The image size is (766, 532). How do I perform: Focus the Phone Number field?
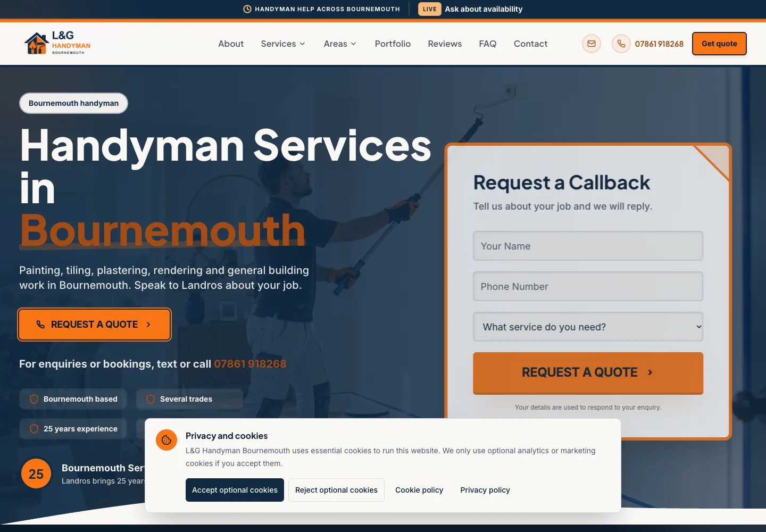[x=588, y=286]
